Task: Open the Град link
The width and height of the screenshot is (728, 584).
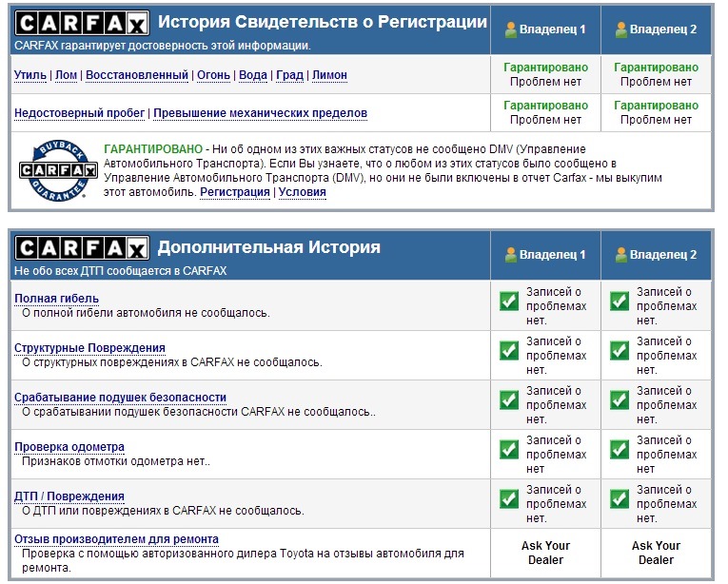Action: [x=289, y=75]
